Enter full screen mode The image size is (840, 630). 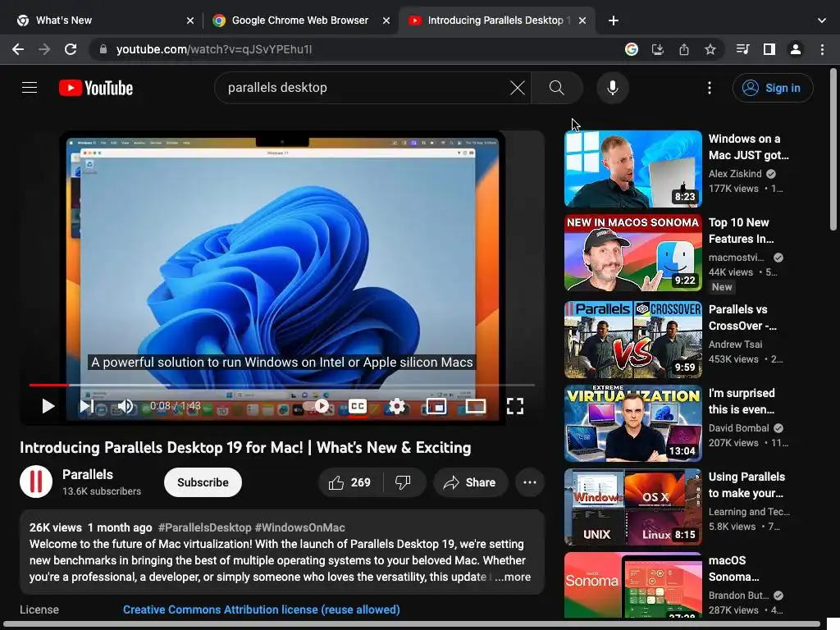pyautogui.click(x=515, y=406)
